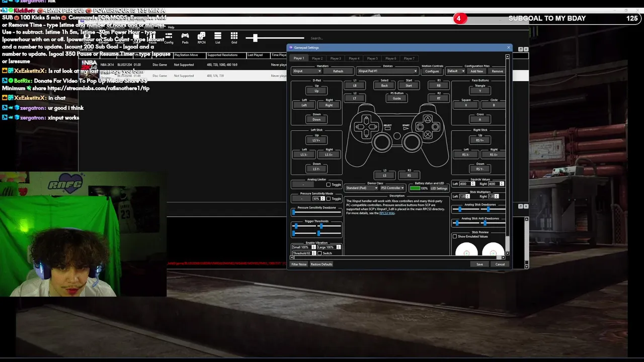Image resolution: width=644 pixels, height=362 pixels.
Task: Click the Start mapping button
Action: click(x=409, y=85)
